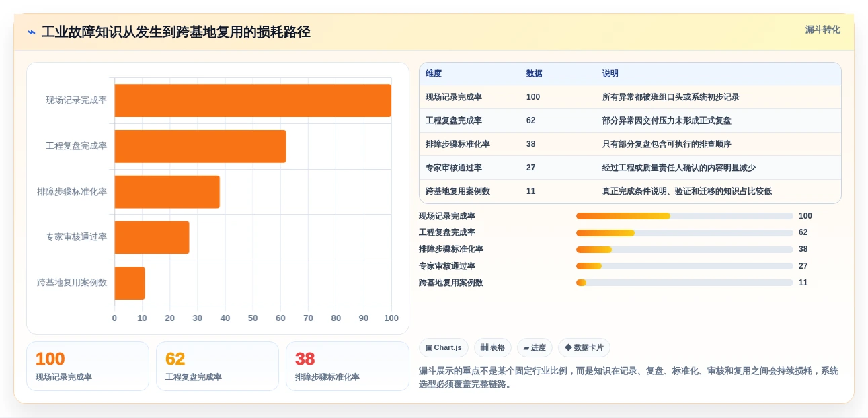Select the 进度 tag chip
This screenshot has height=418, width=868.
(x=535, y=348)
